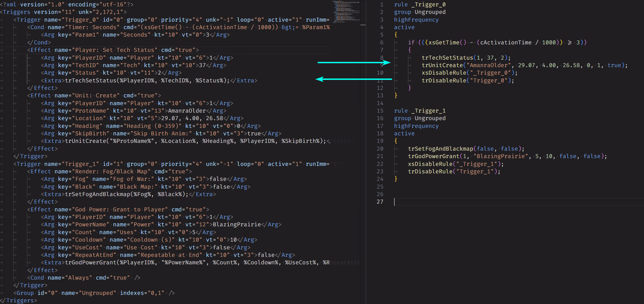This screenshot has height=304, width=644.
Task: Click the closing </Triggers> tag
Action: click(18, 300)
